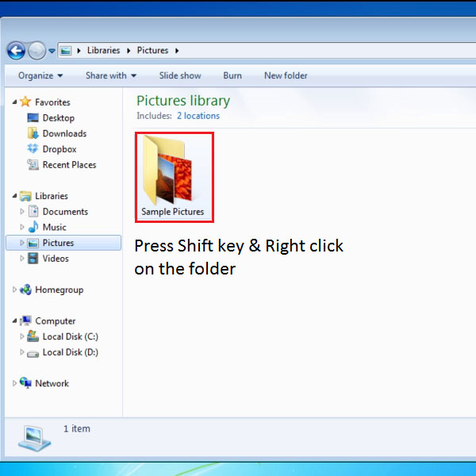Create a New folder

pos(286,75)
